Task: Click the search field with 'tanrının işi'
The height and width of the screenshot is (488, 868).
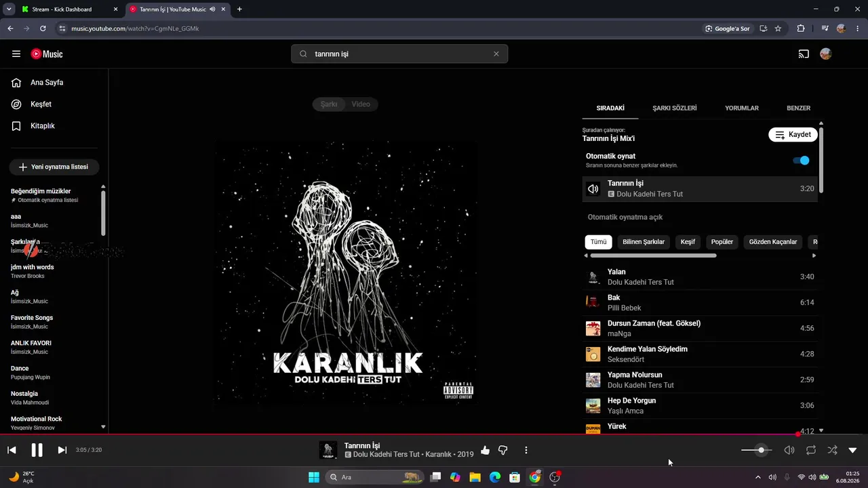Action: 399,54
